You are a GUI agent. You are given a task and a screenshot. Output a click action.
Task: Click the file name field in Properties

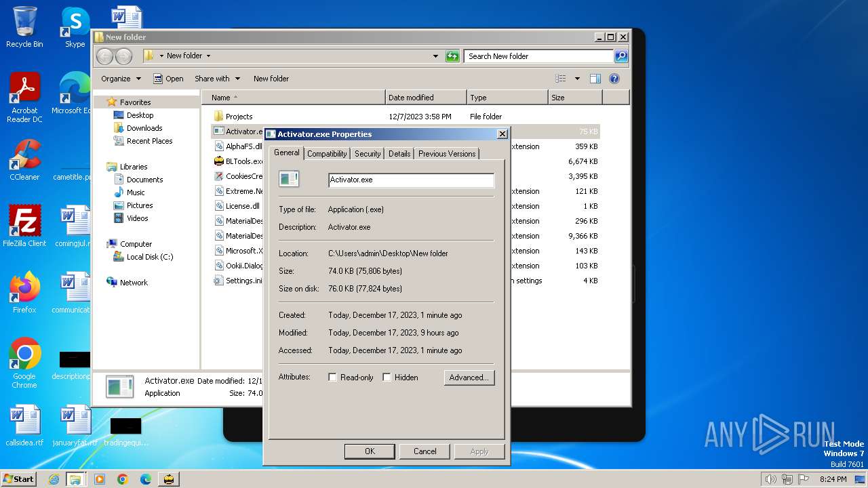(x=411, y=180)
